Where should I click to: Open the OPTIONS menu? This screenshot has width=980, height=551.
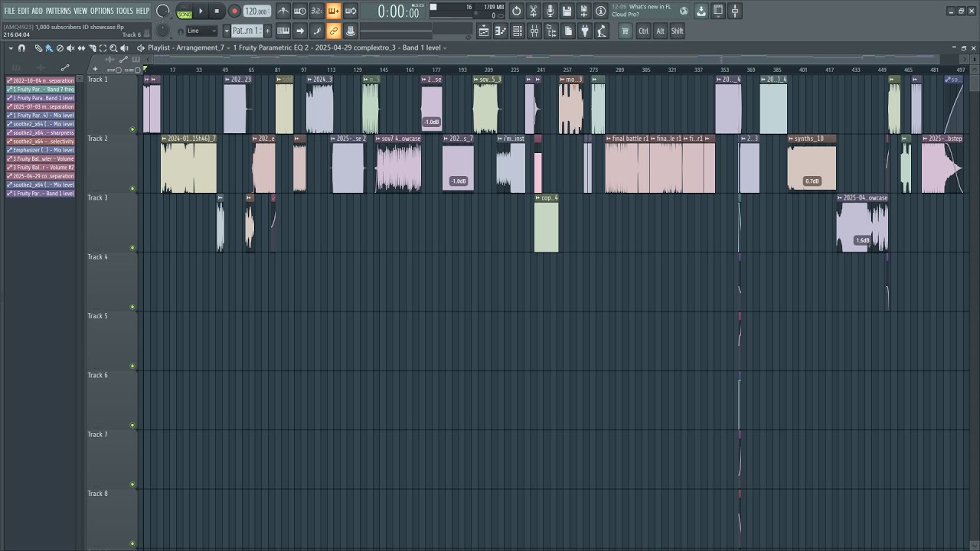101,11
